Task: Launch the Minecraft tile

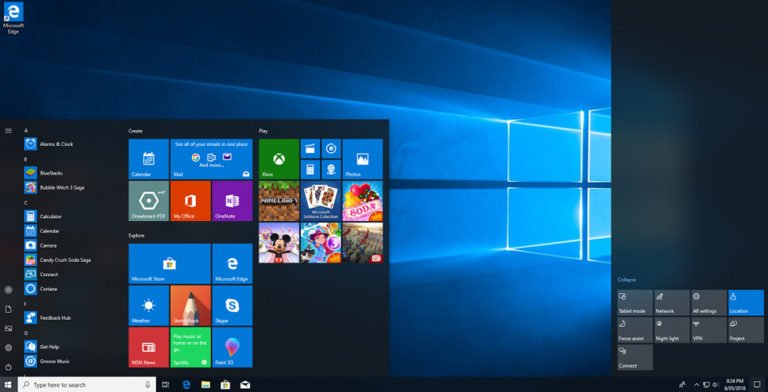Action: tap(279, 201)
